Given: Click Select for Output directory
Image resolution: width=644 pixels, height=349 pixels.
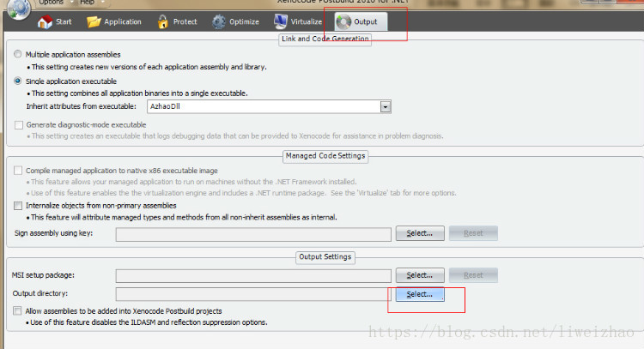Looking at the screenshot, I should (420, 294).
